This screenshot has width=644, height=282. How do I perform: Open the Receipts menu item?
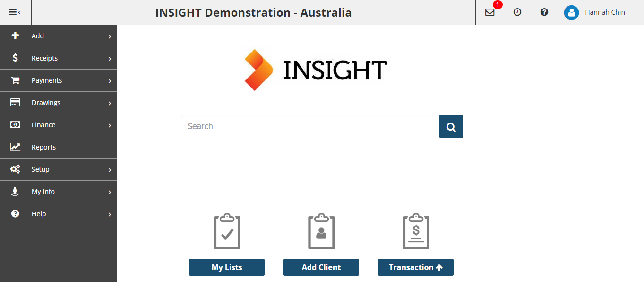tap(58, 58)
